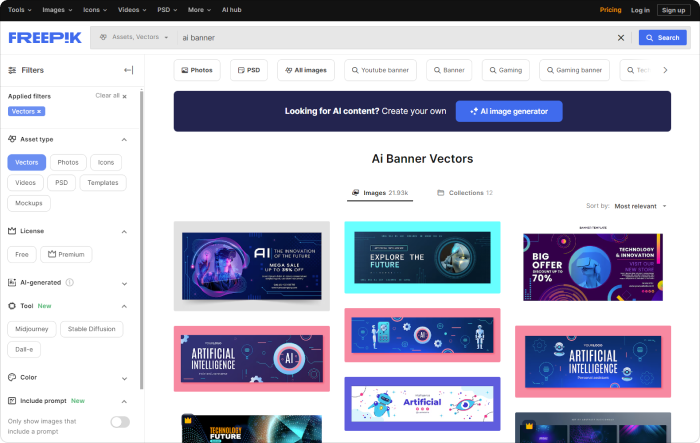
Task: Filter by Midjourney tool
Action: 32,329
